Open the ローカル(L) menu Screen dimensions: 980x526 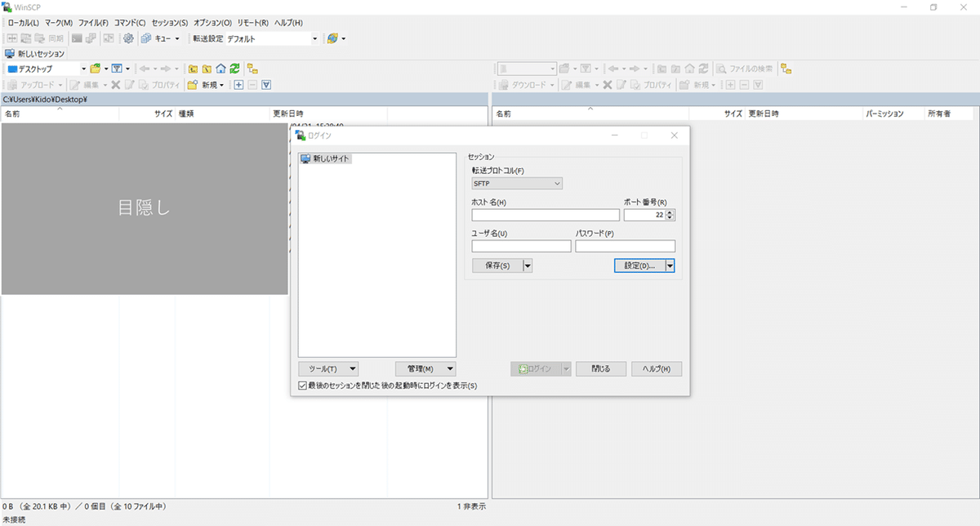pos(24,23)
